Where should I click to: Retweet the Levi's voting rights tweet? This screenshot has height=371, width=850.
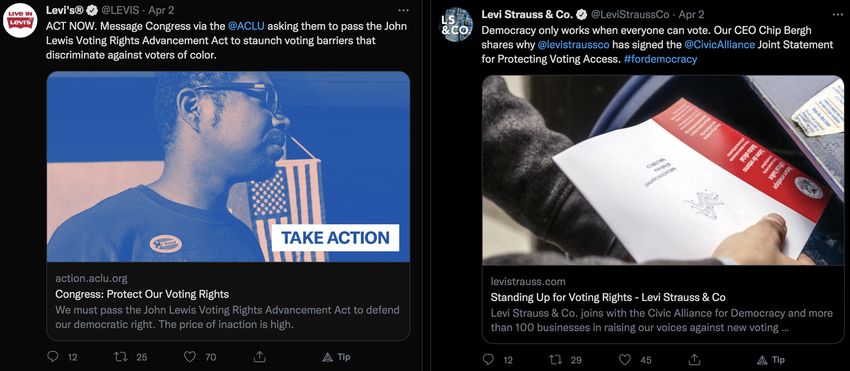coord(120,356)
